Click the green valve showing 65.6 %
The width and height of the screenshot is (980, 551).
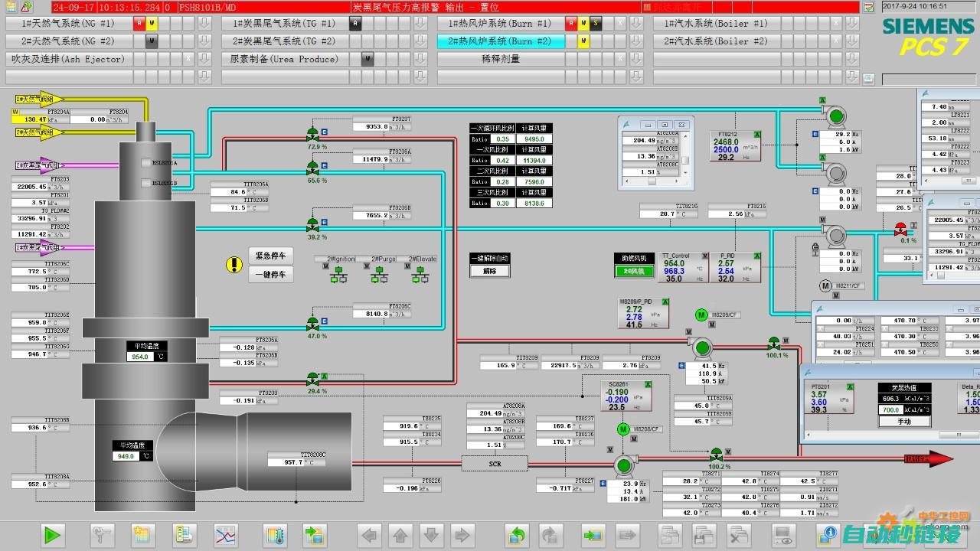tap(312, 168)
